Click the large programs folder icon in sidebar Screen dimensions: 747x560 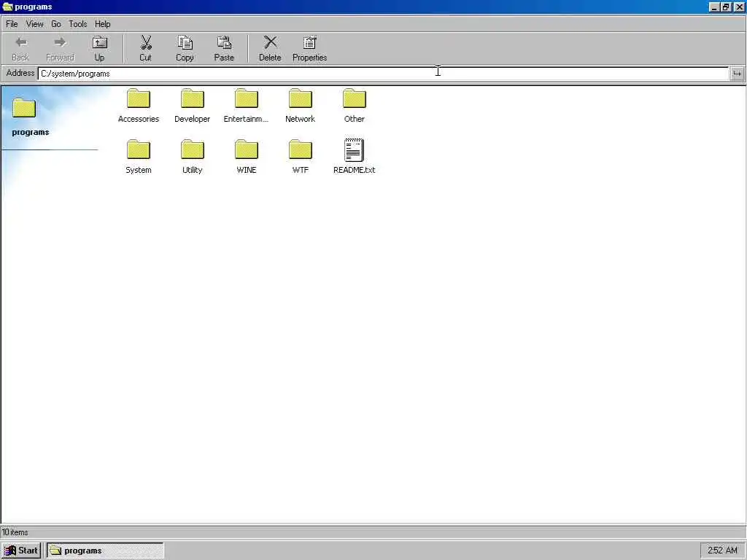(24, 108)
